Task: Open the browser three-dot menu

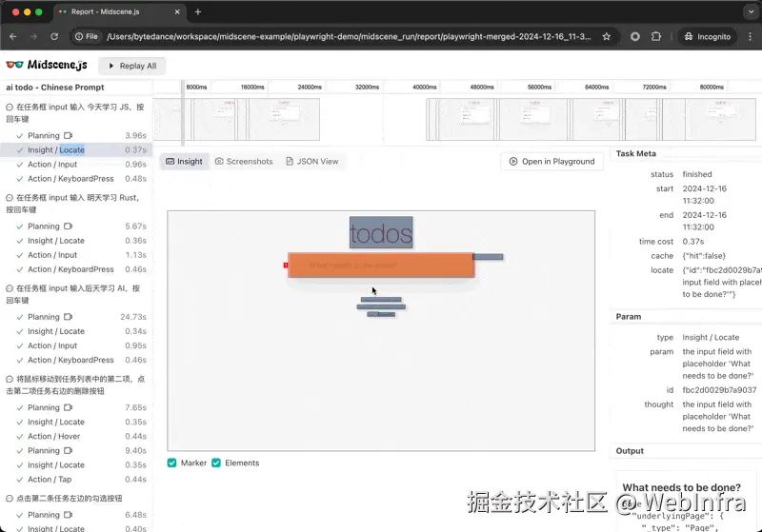Action: coord(750,36)
